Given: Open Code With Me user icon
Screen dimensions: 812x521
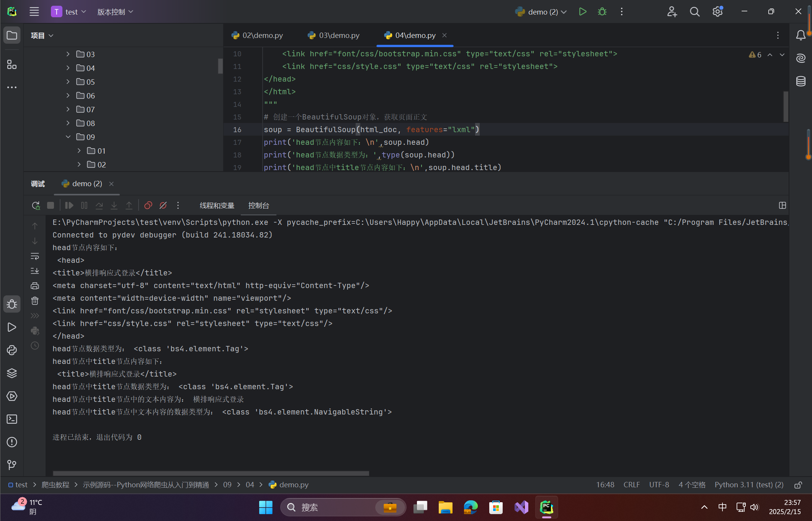Looking at the screenshot, I should coord(672,12).
